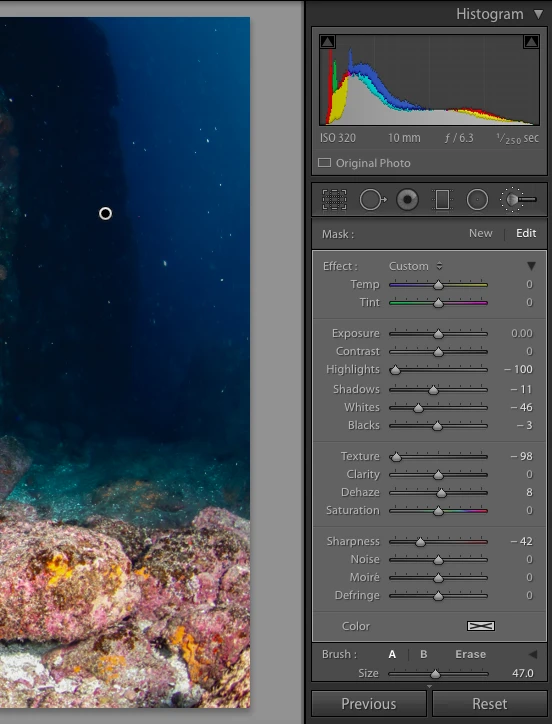This screenshot has height=724, width=552.
Task: Click the ISO 320 readout
Action: pos(338,138)
